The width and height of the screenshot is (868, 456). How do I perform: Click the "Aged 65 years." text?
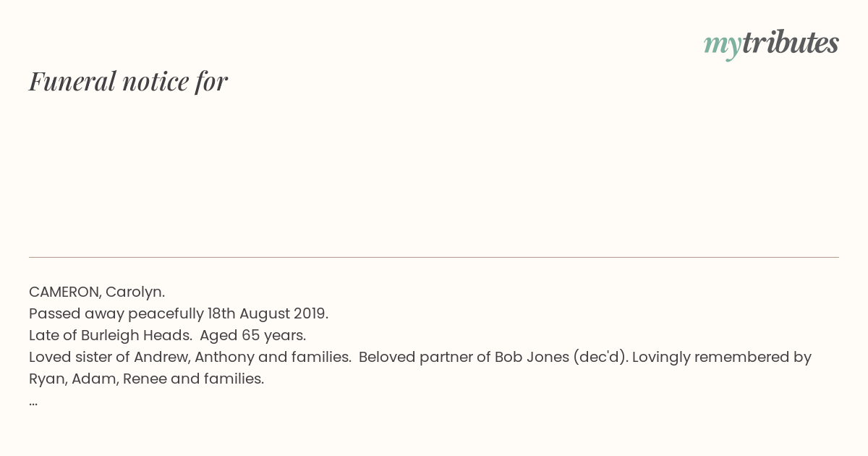tap(253, 336)
